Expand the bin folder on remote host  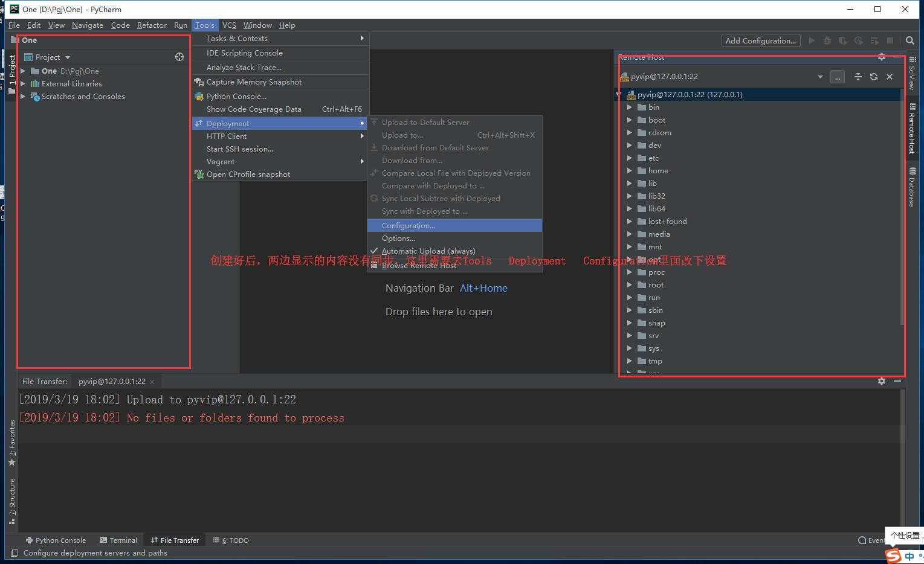629,107
